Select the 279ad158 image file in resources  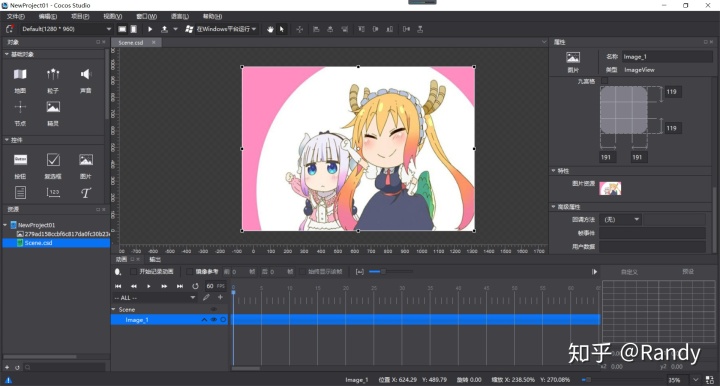[x=63, y=234]
